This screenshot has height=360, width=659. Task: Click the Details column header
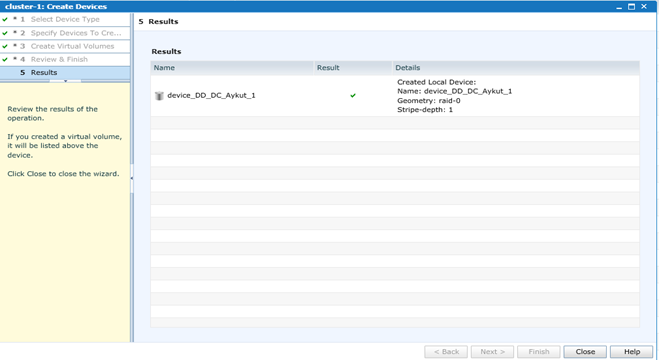tap(516, 68)
